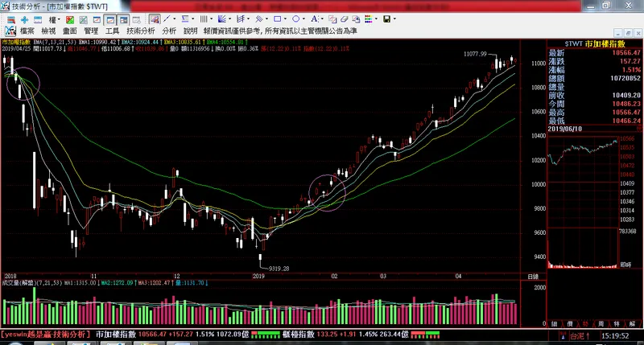Switch to the 細 tab
Screen dimensions: 644x345
coord(554,323)
